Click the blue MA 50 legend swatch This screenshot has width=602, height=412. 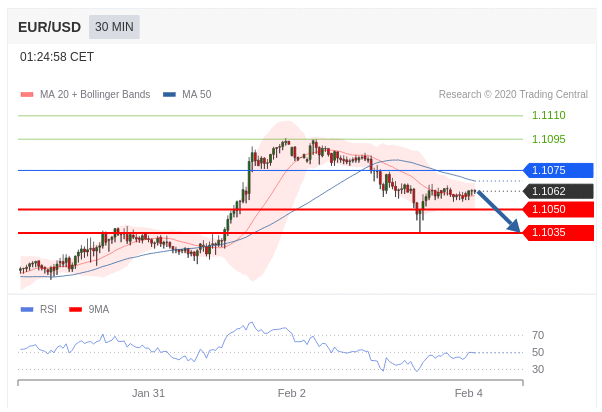[169, 94]
